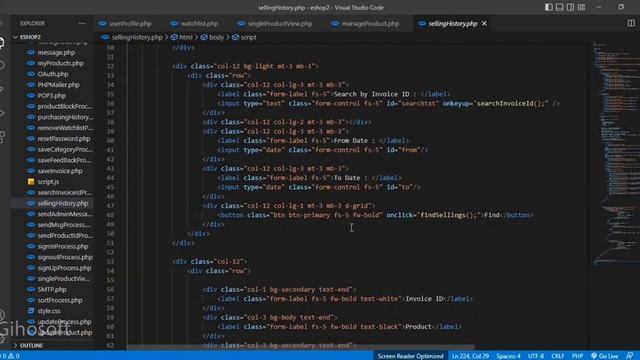Image resolution: width=640 pixels, height=360 pixels.
Task: Place cursor on line 48 button code
Action: tap(375, 215)
